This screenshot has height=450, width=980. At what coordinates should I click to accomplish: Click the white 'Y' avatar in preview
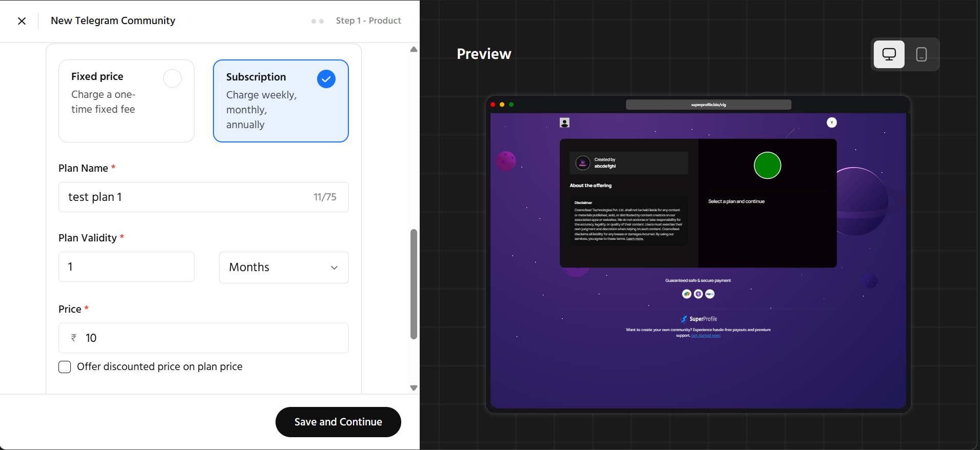point(832,122)
